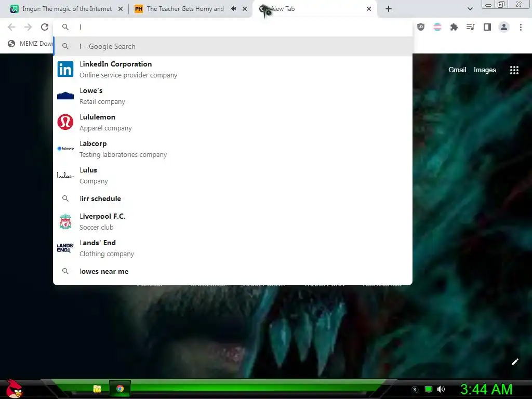Open the Chrome three-dot menu
Viewport: 532px width, 399px height.
tap(521, 27)
